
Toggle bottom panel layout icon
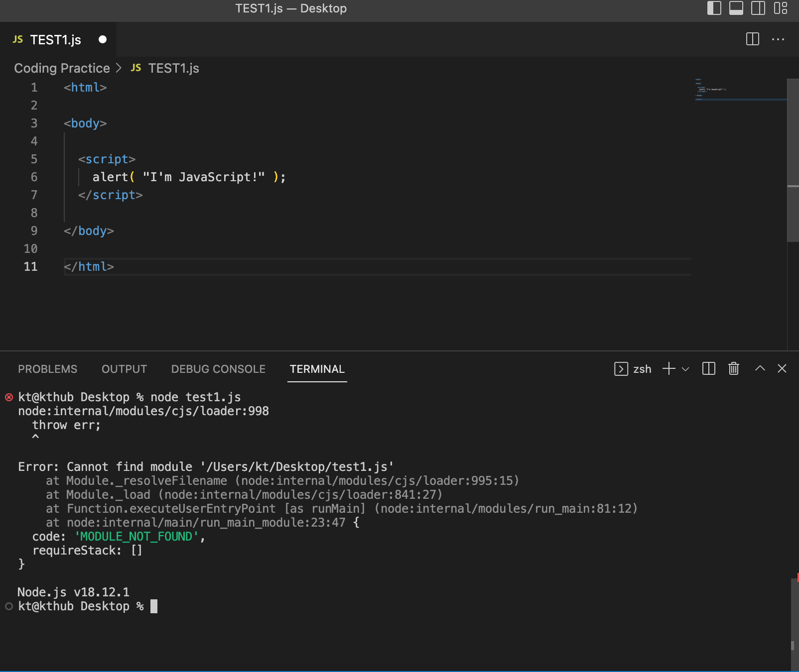pyautogui.click(x=736, y=8)
